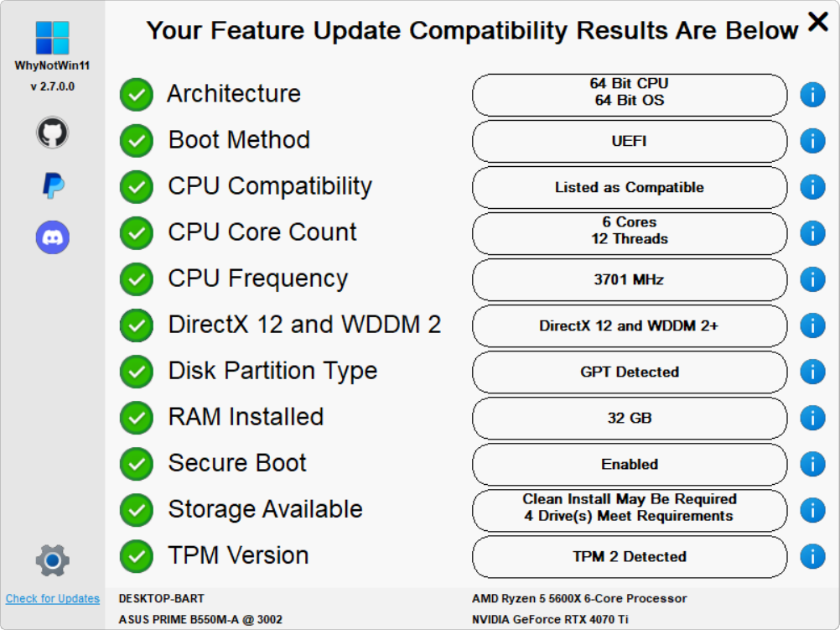Show Disk Partition Type info
This screenshot has height=630, width=840.
[812, 372]
